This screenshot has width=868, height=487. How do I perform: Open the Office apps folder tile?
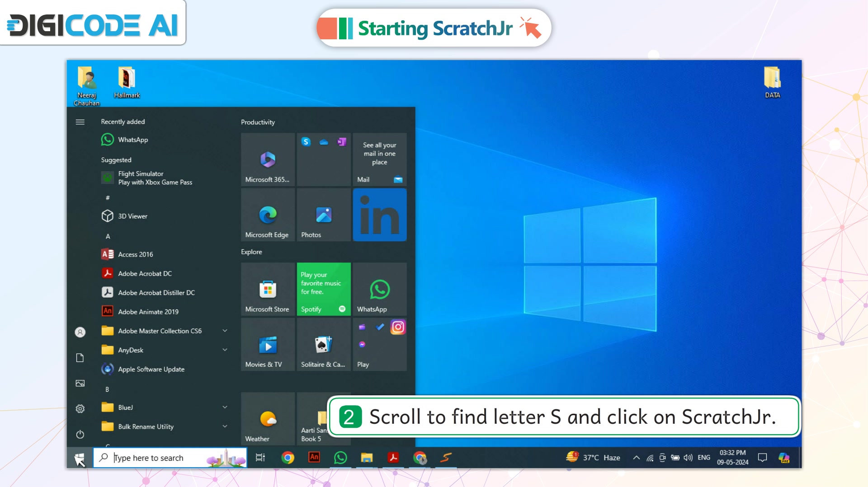click(324, 159)
